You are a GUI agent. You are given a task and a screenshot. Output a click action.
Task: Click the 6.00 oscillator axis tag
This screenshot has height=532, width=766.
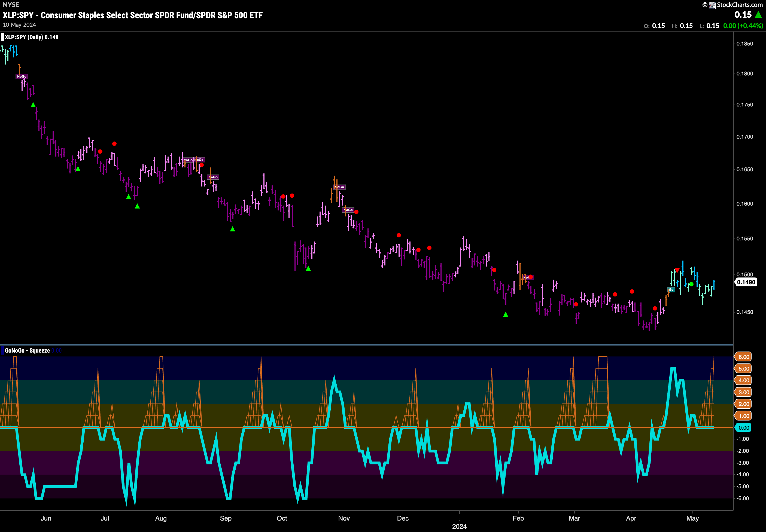(743, 357)
